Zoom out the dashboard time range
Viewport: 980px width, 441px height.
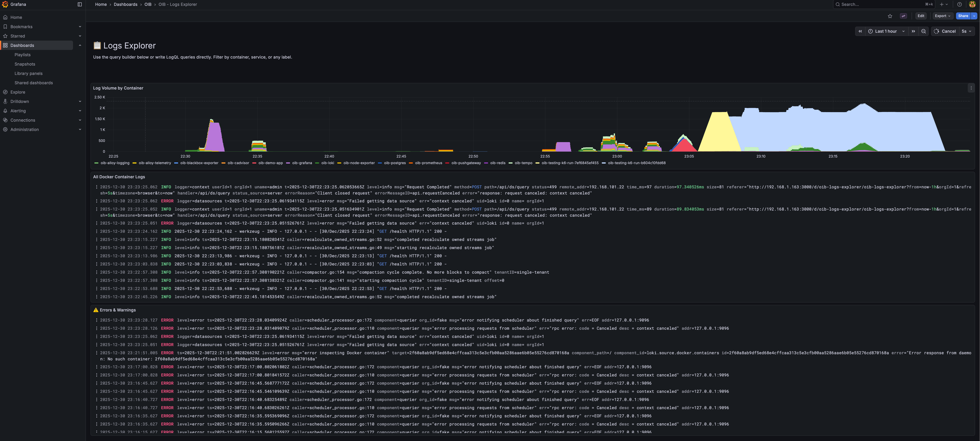click(x=923, y=31)
